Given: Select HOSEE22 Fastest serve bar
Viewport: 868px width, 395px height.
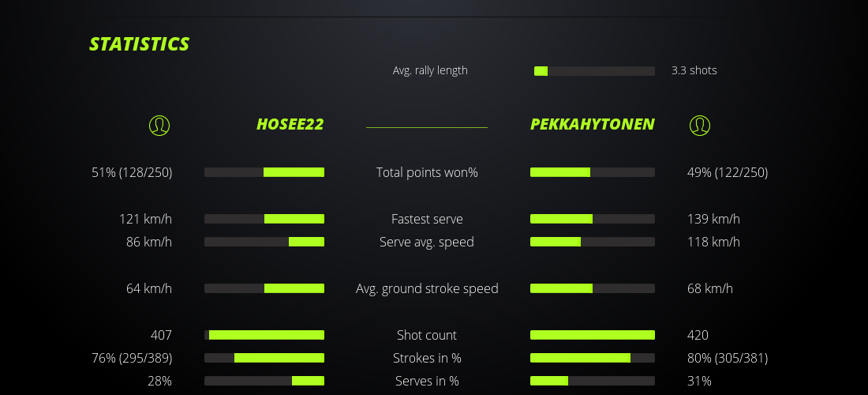Looking at the screenshot, I should click(264, 219).
